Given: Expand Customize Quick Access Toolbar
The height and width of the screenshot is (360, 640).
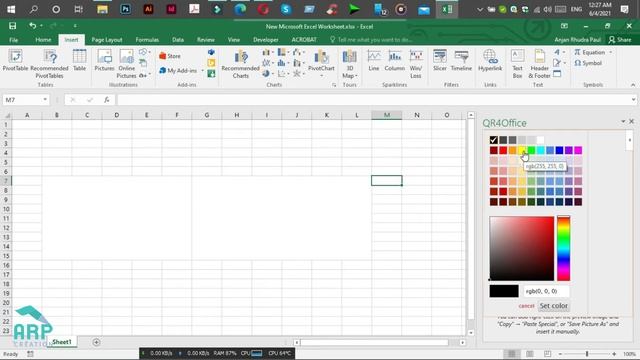Looking at the screenshot, I should coord(75,26).
